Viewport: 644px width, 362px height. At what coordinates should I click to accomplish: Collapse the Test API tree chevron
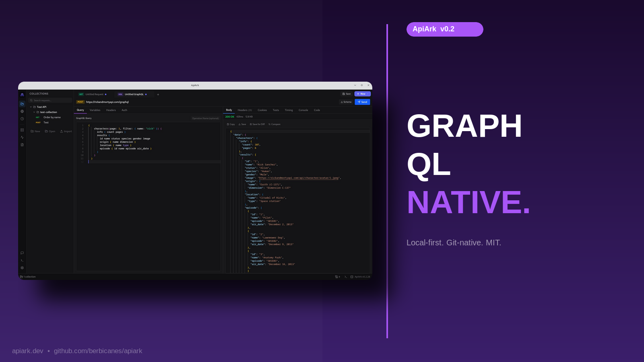pyautogui.click(x=31, y=107)
